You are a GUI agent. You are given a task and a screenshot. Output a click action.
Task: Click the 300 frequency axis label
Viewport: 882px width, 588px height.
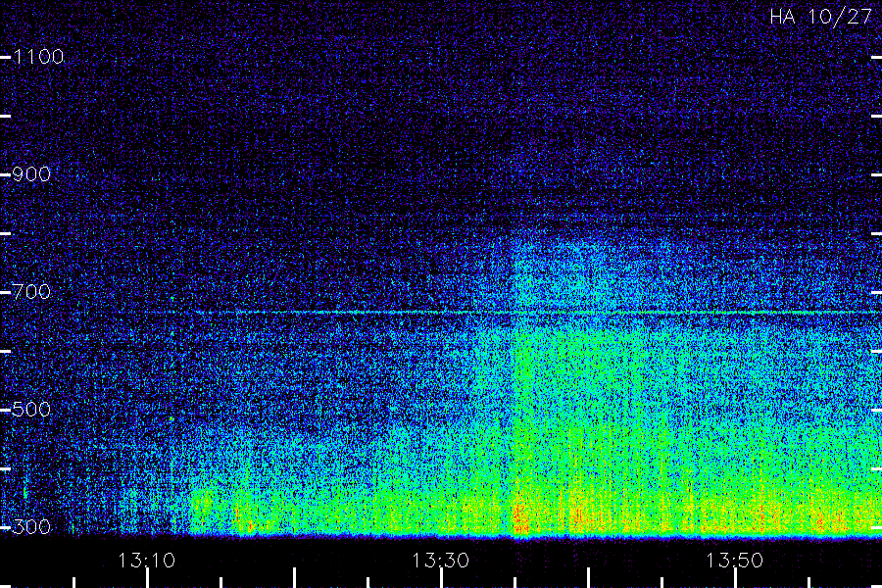[x=31, y=527]
